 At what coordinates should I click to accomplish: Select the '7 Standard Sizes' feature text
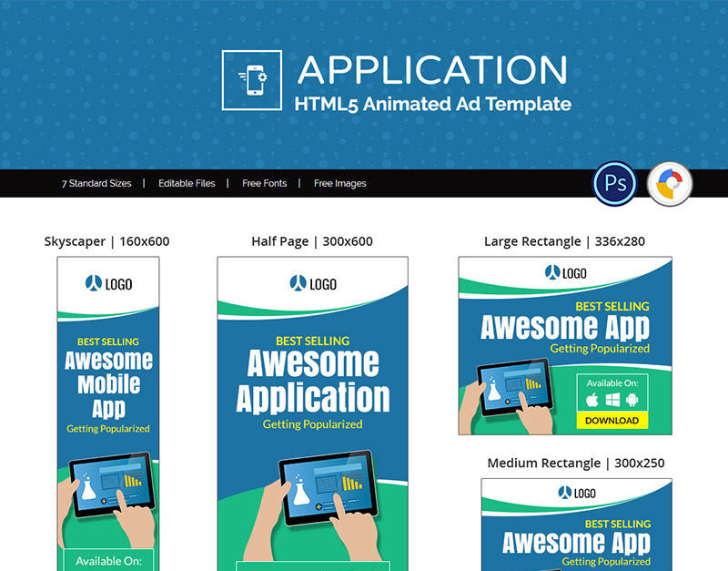[x=96, y=183]
